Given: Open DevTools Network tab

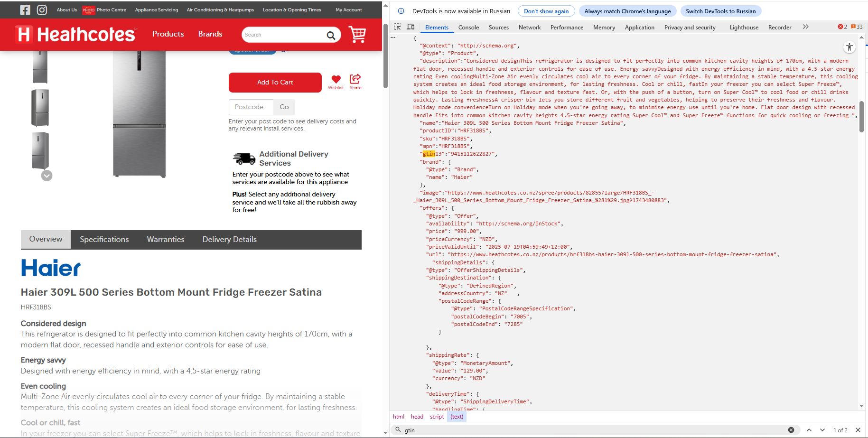Looking at the screenshot, I should click(530, 28).
